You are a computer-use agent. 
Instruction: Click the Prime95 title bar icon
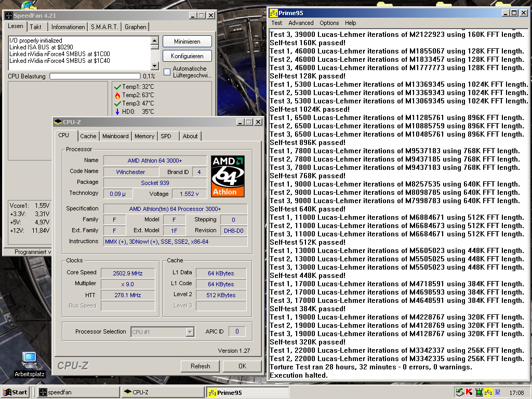[x=273, y=13]
